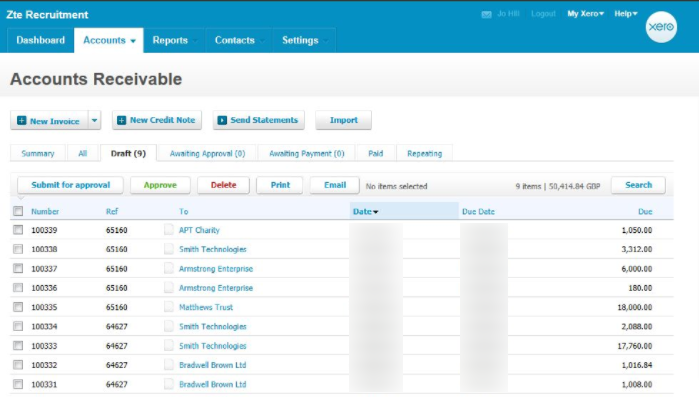The image size is (699, 397).
Task: Click the document icon for invoice 100336
Action: tap(169, 287)
